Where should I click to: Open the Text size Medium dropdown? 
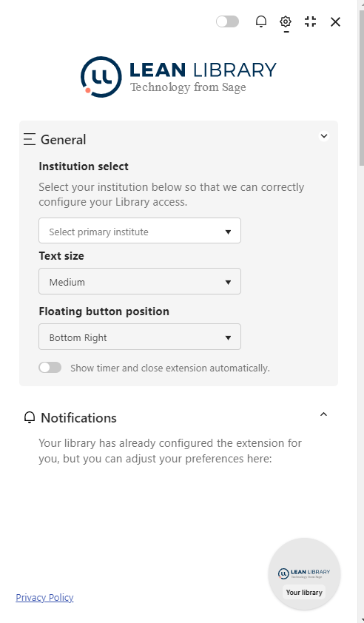(140, 281)
